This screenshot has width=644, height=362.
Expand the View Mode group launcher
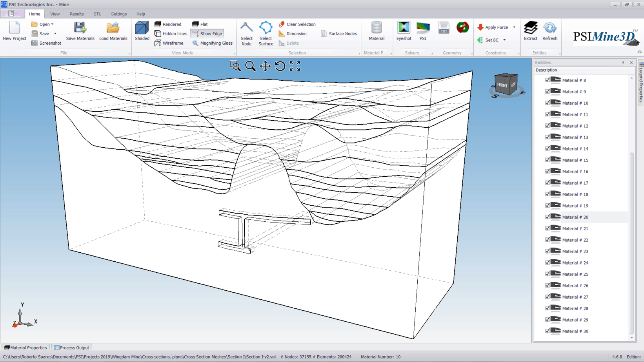pos(235,54)
